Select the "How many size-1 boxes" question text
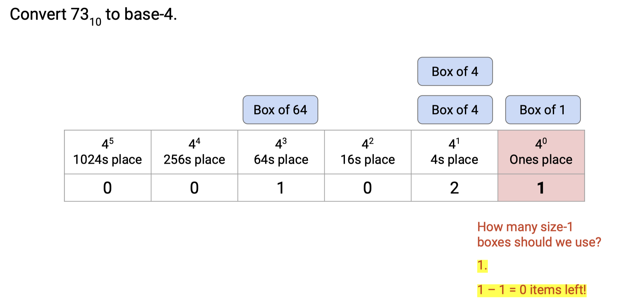644x305 pixels. [x=539, y=234]
